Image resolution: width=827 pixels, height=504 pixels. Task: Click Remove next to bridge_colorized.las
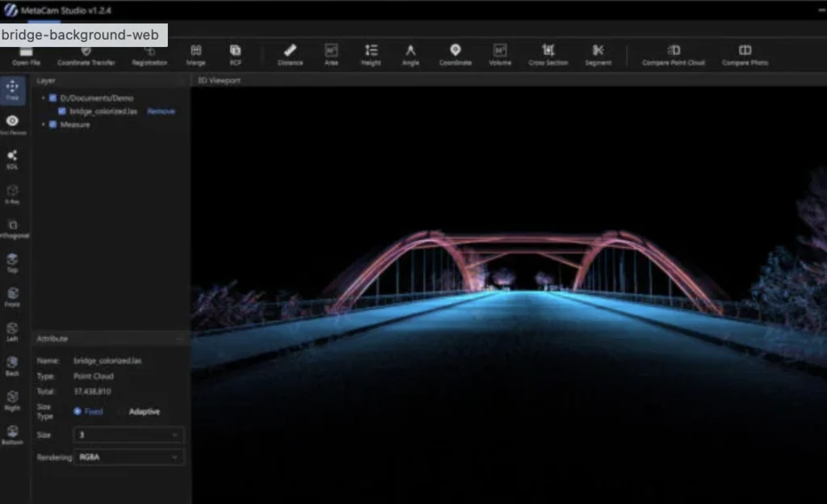[161, 111]
